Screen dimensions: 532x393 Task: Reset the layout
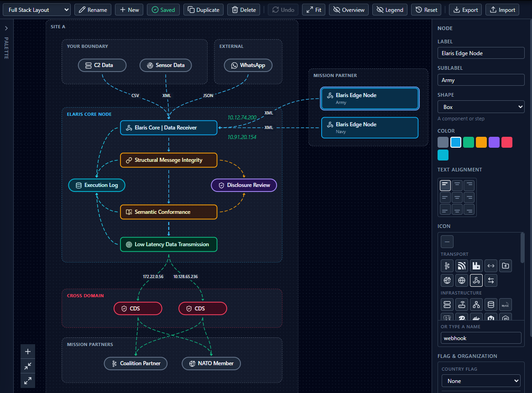pyautogui.click(x=426, y=10)
